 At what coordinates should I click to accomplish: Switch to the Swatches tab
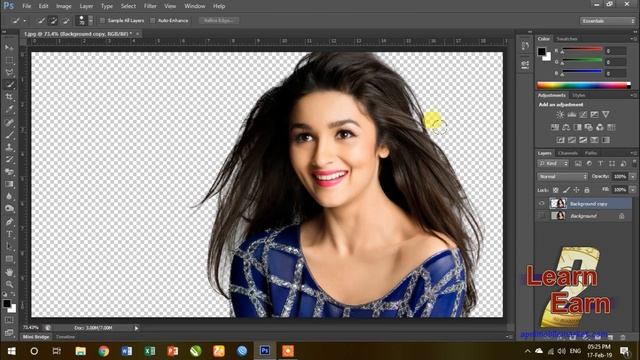coord(567,39)
